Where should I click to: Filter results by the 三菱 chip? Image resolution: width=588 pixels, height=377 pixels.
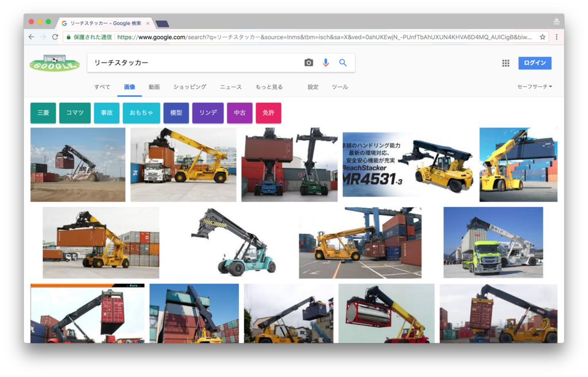(x=43, y=113)
